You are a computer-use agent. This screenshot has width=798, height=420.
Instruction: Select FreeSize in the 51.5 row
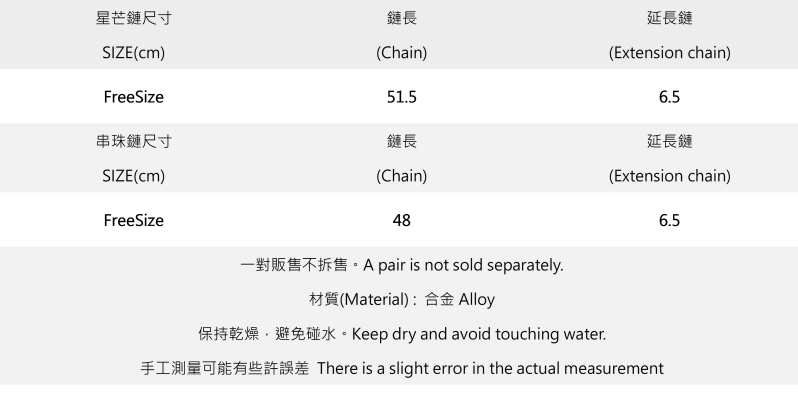coord(134,98)
